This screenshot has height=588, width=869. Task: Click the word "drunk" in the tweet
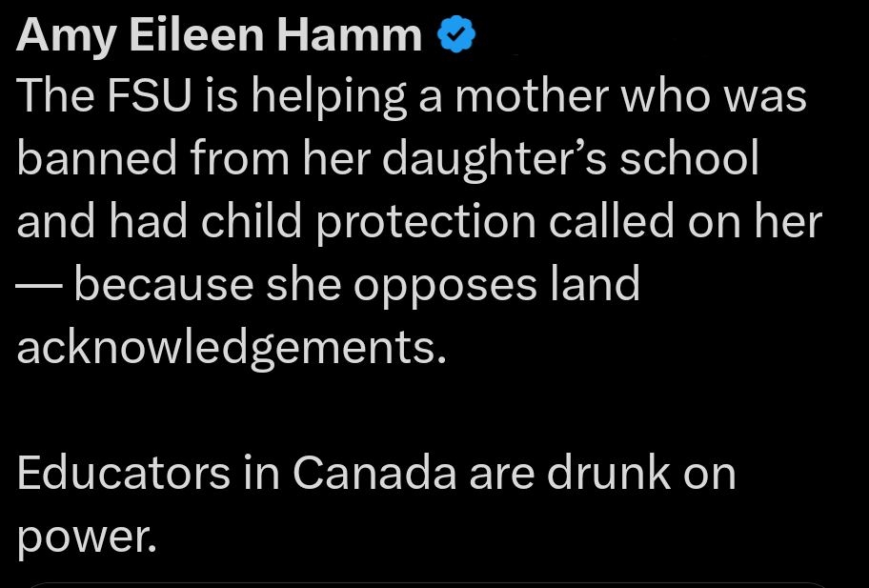pyautogui.click(x=601, y=474)
